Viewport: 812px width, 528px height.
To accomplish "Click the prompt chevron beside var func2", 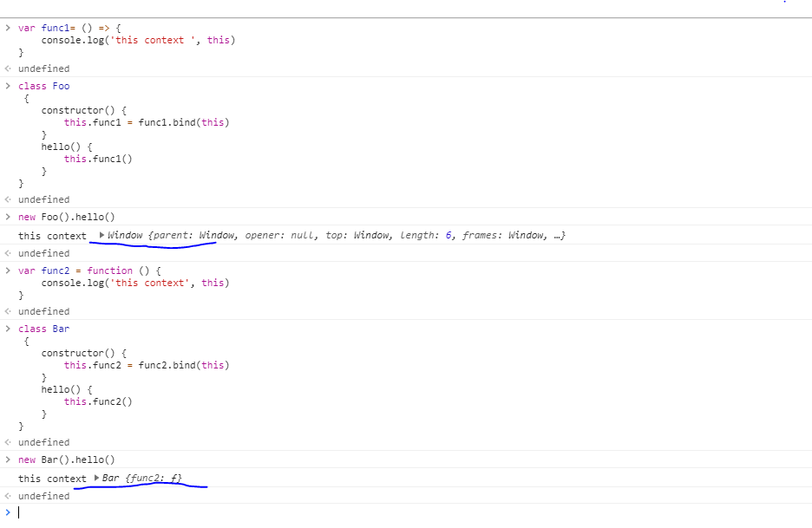I will (8, 270).
